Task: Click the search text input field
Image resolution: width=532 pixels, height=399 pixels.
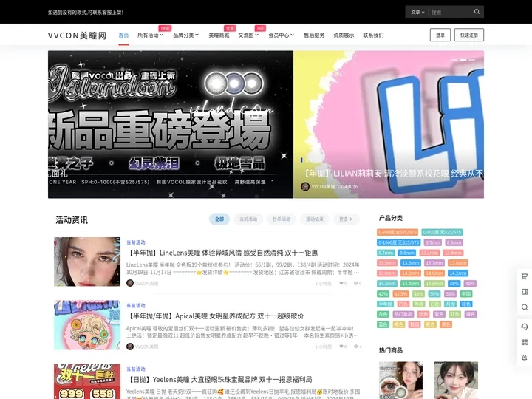Action: (x=449, y=13)
